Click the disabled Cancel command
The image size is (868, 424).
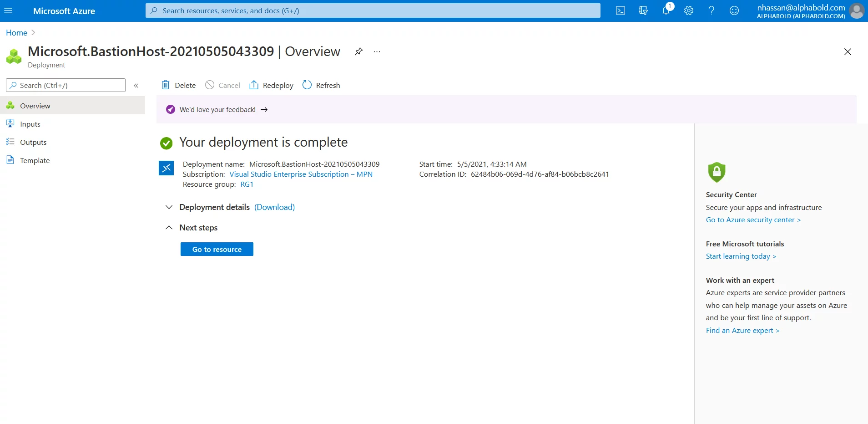222,85
